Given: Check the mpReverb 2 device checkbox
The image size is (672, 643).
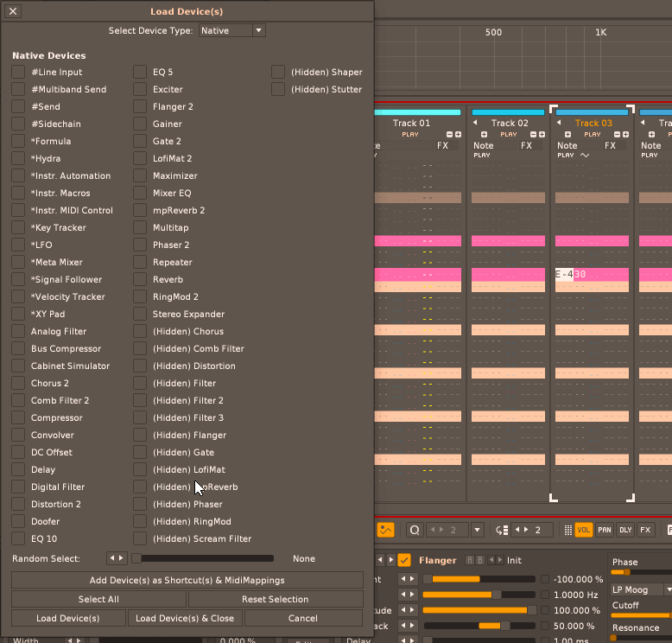Looking at the screenshot, I should [x=140, y=210].
